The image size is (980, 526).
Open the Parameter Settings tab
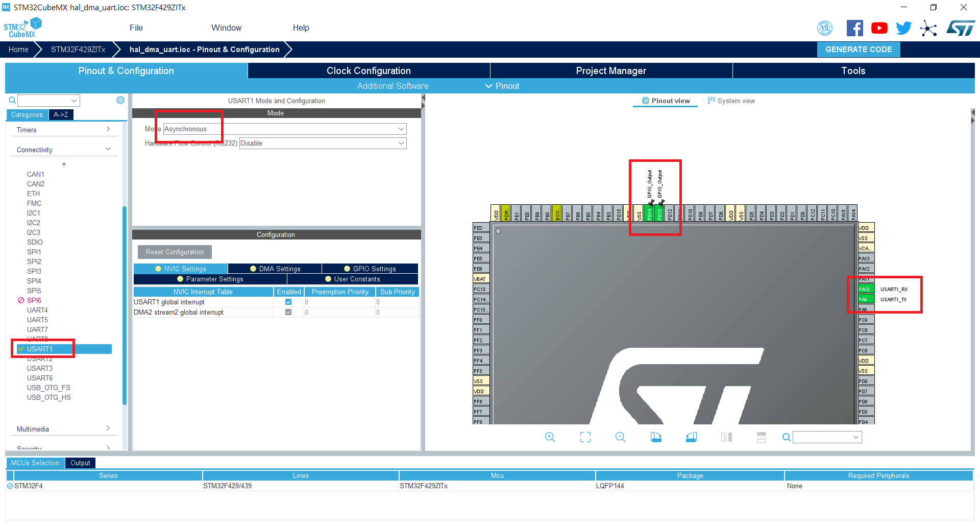tap(210, 279)
